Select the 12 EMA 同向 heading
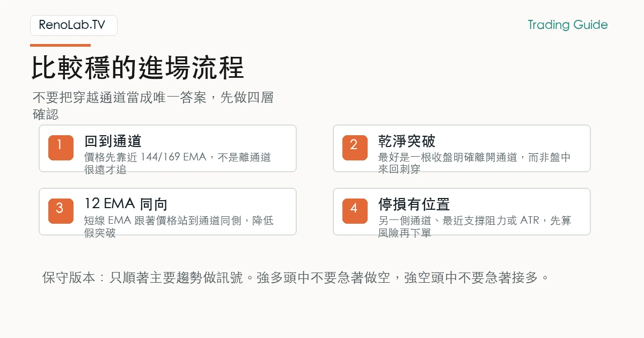The image size is (644, 338). [126, 204]
